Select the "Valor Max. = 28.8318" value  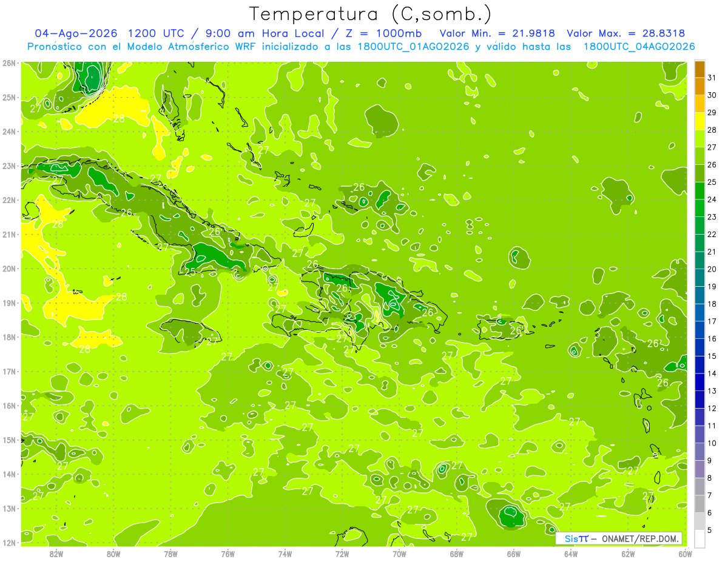626,33
